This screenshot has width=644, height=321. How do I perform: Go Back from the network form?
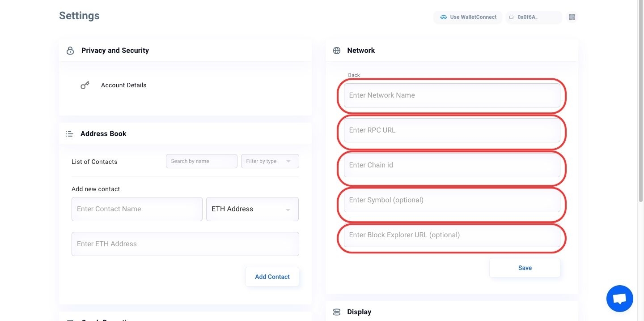(354, 75)
